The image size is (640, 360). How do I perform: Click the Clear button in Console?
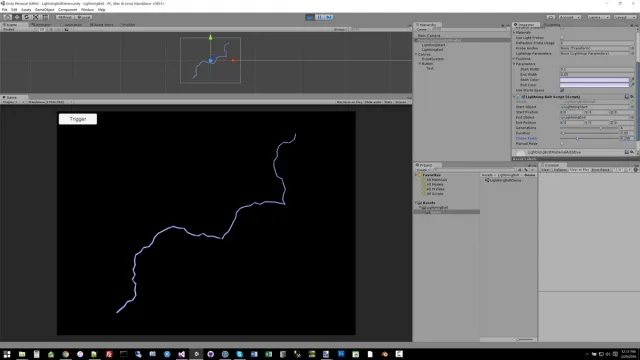point(545,170)
